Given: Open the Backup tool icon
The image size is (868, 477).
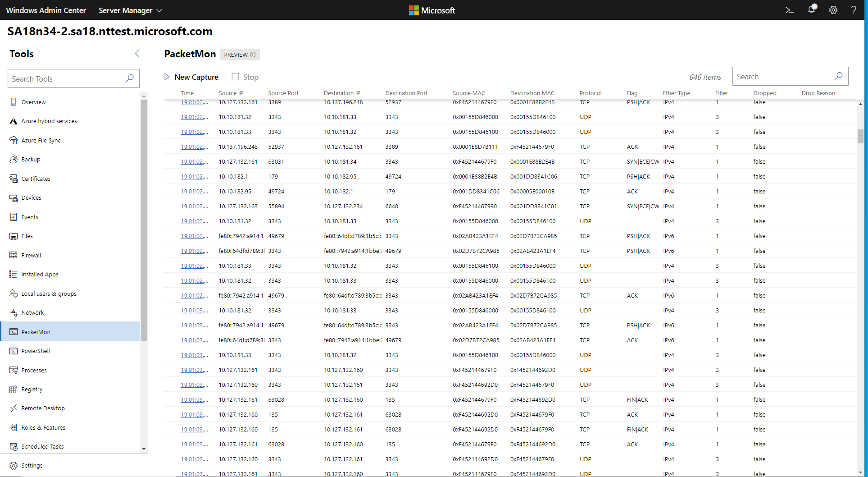Looking at the screenshot, I should (x=14, y=159).
